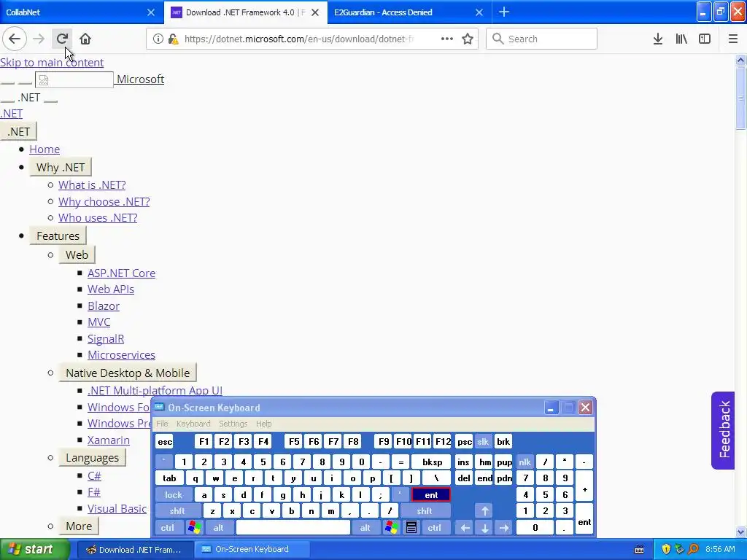The width and height of the screenshot is (747, 560).
Task: Click the spacebar key on the keyboard
Action: (293, 527)
